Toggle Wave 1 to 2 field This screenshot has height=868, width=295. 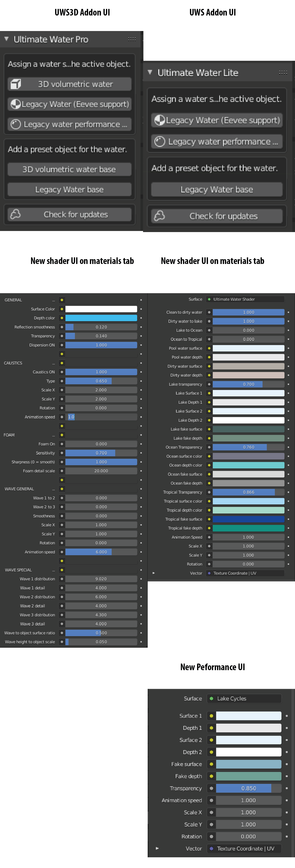(101, 498)
